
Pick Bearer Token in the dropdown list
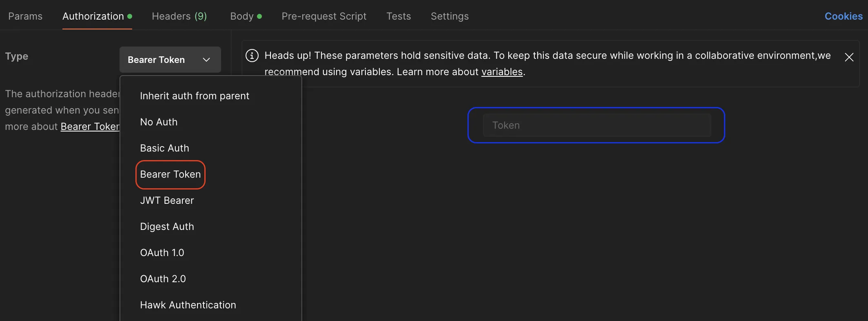[170, 174]
